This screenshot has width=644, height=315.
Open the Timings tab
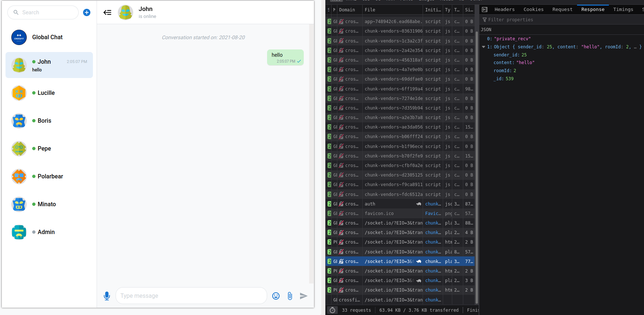pyautogui.click(x=623, y=10)
